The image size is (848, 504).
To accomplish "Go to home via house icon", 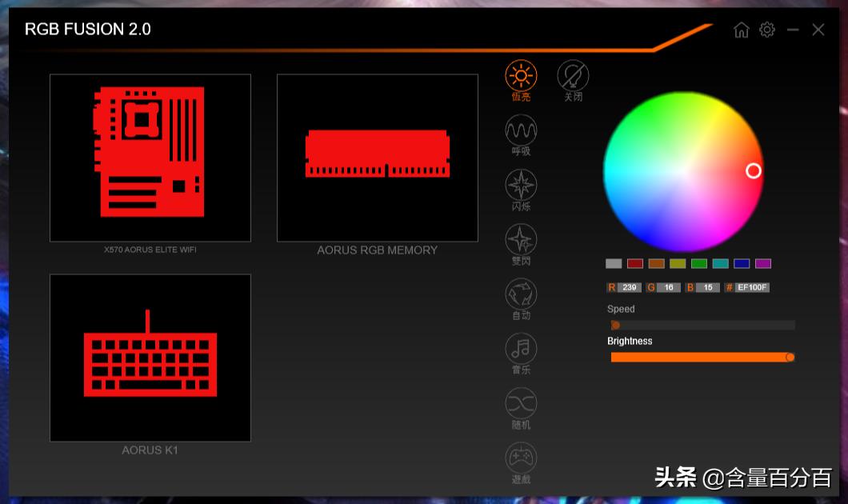I will 742,30.
